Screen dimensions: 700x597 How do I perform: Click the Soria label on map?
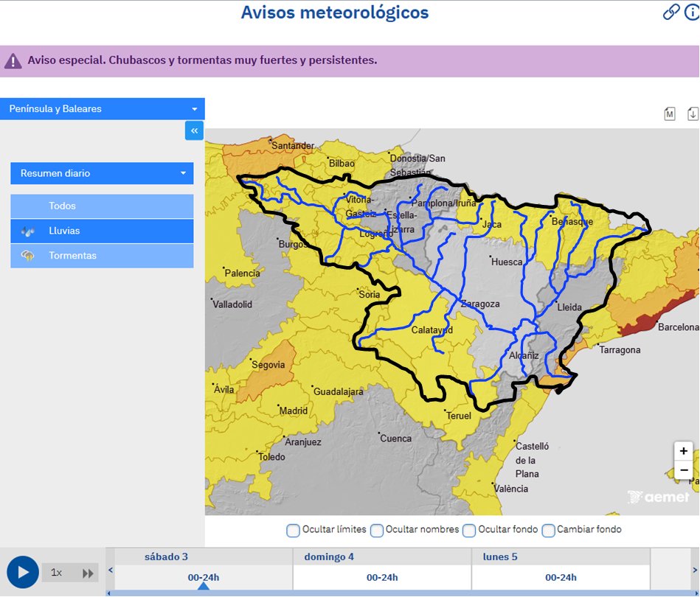coord(370,295)
